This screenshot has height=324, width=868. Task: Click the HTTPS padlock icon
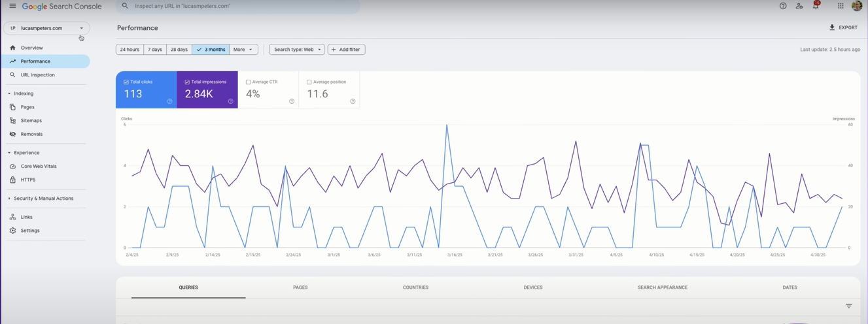(x=12, y=180)
